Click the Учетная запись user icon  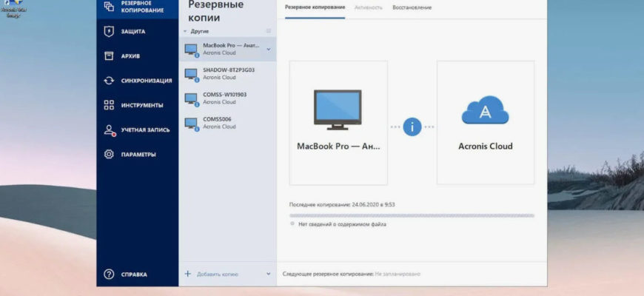(109, 129)
